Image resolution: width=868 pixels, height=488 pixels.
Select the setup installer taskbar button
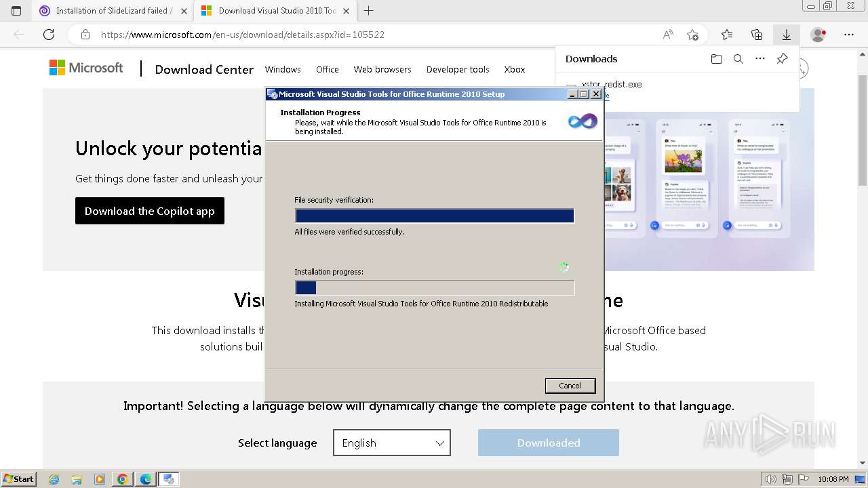169,479
